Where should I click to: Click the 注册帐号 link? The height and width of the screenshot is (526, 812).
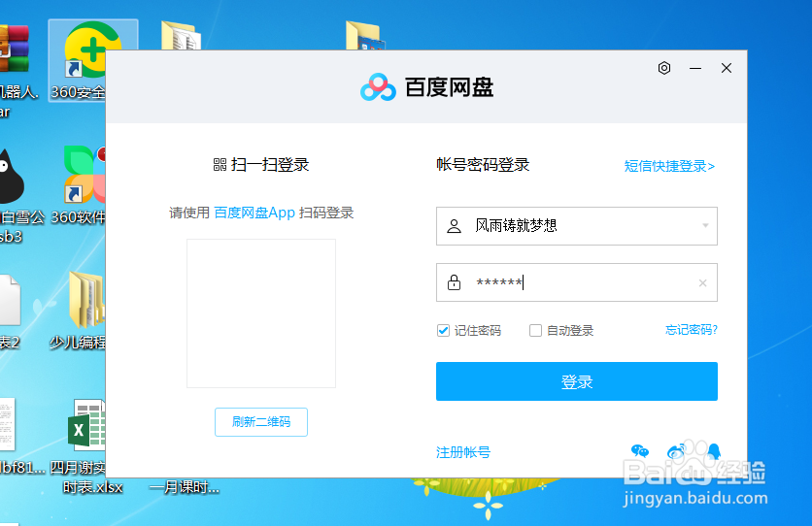[463, 452]
